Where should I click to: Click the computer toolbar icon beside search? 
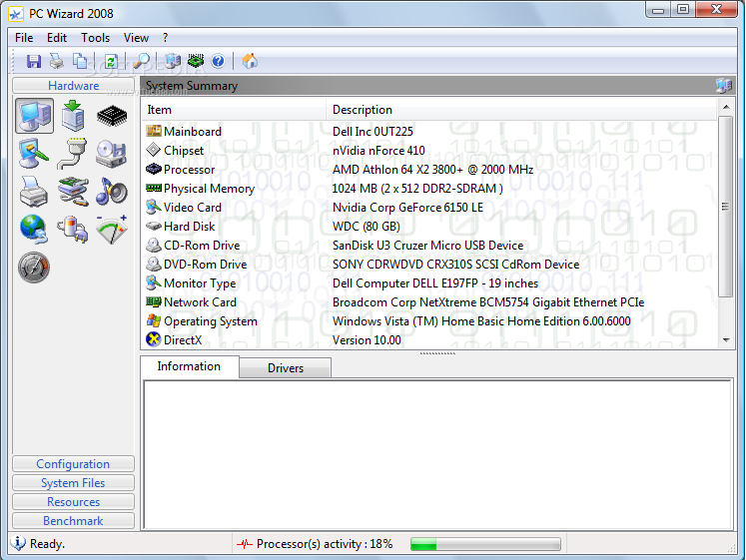[173, 61]
